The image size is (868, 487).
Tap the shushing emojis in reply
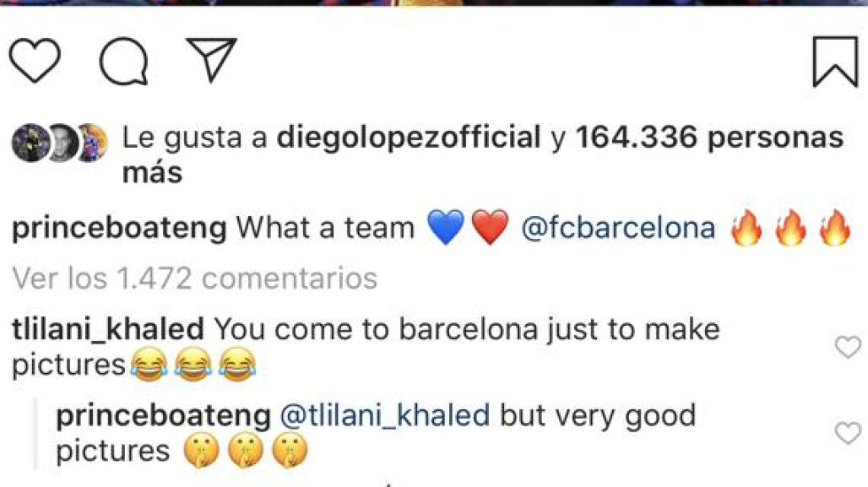coord(245,452)
